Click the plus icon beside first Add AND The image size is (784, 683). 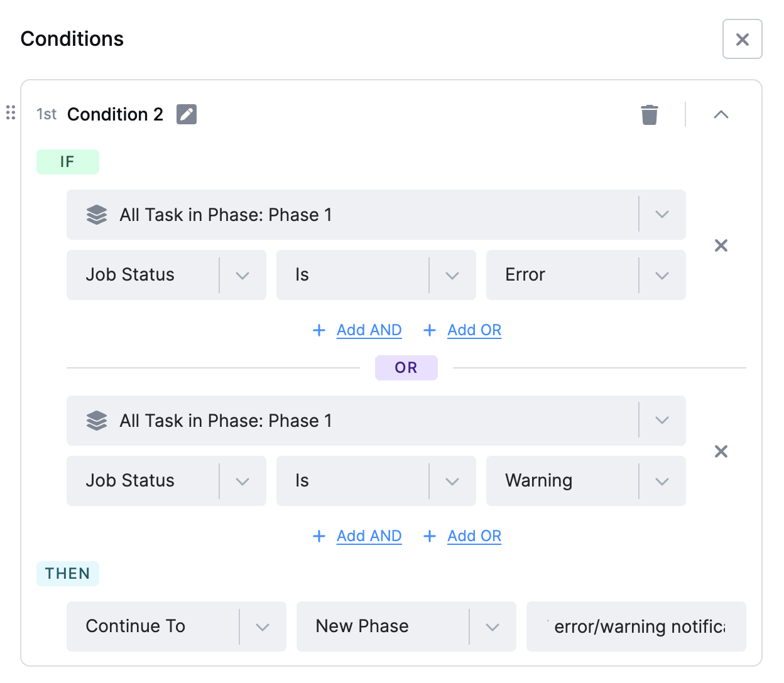(319, 330)
